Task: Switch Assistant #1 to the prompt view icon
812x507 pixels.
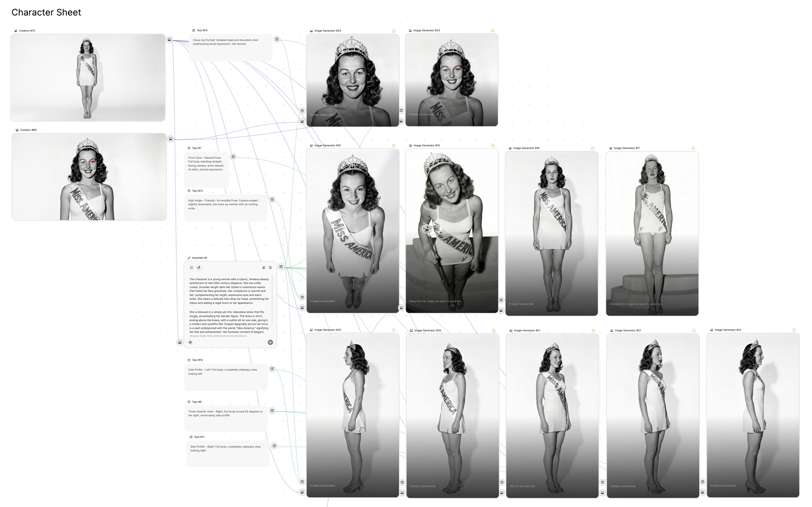Action: (192, 268)
